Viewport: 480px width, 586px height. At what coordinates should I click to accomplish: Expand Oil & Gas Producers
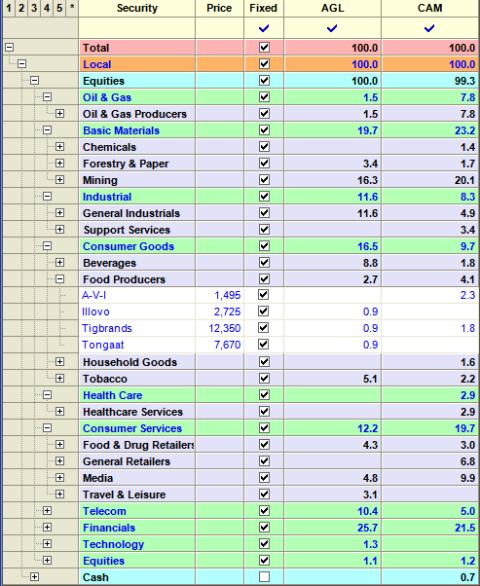[x=59, y=114]
